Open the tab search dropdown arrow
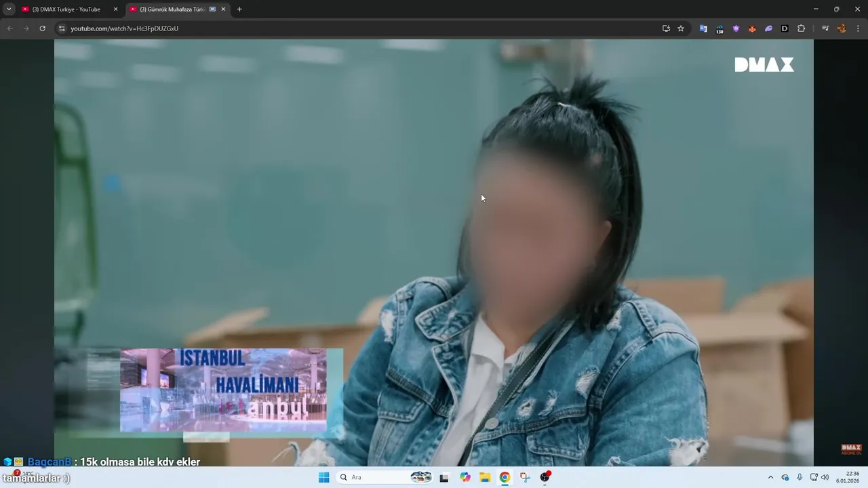The image size is (868, 488). coord(9,9)
